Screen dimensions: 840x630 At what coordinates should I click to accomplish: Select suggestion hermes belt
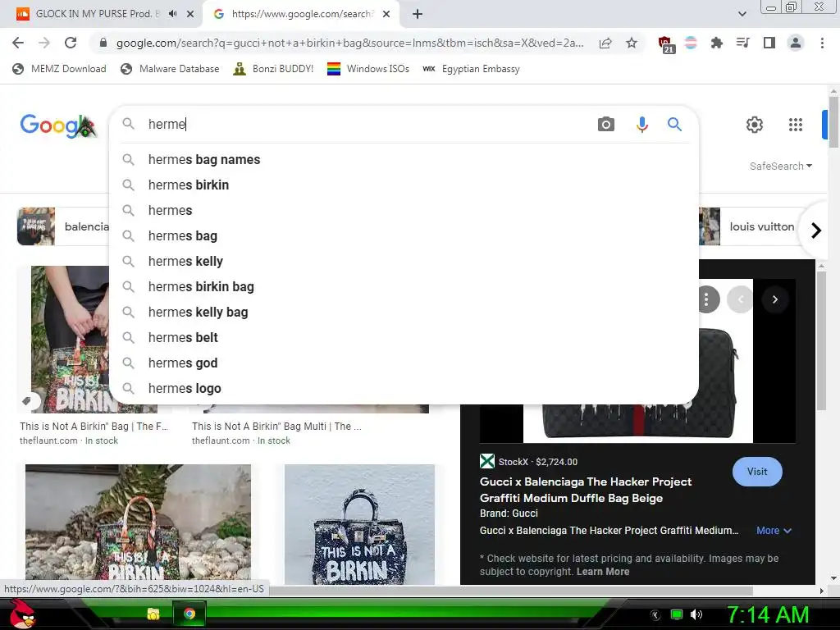[x=404, y=337]
